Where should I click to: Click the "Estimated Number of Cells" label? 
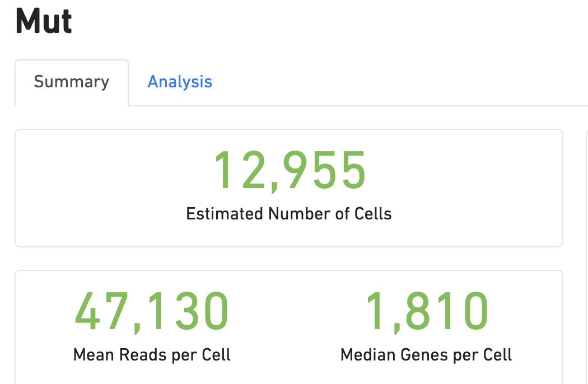point(289,214)
